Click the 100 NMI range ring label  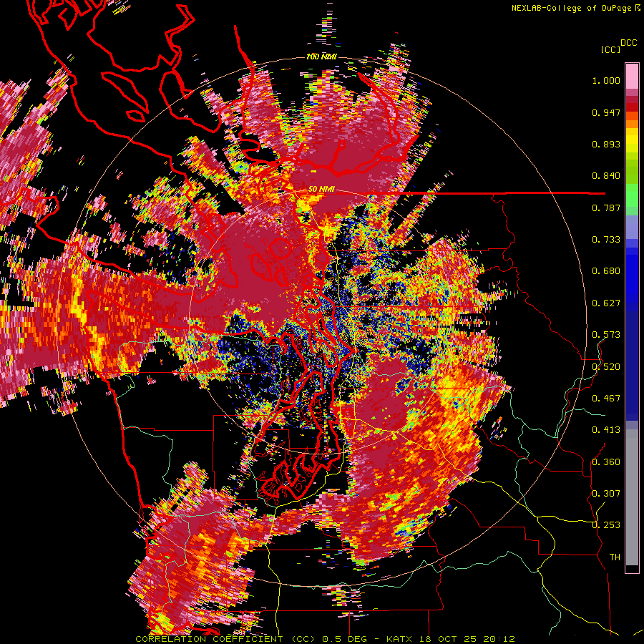pos(321,57)
